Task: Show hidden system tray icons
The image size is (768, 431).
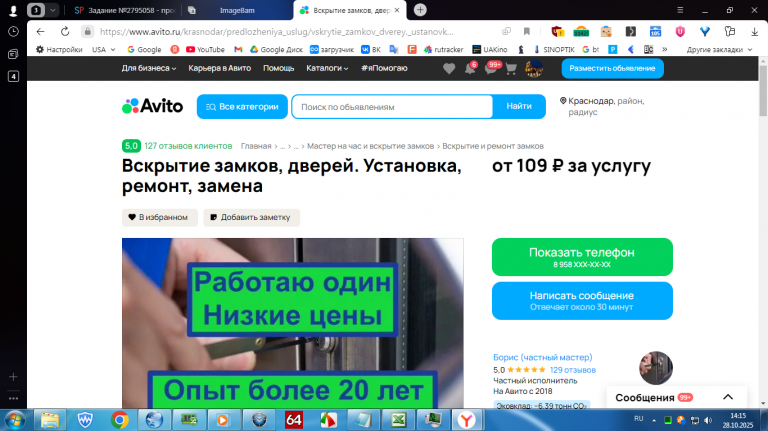Action: tap(654, 420)
